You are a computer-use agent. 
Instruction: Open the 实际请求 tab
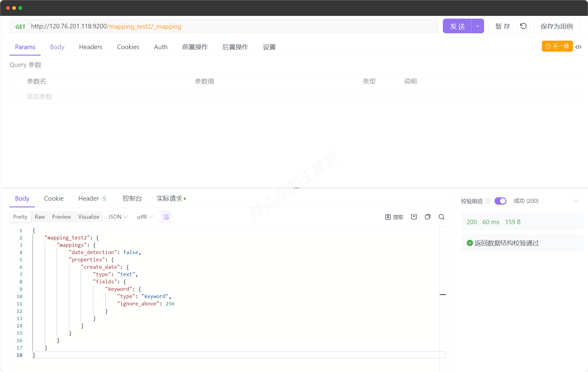[171, 199]
